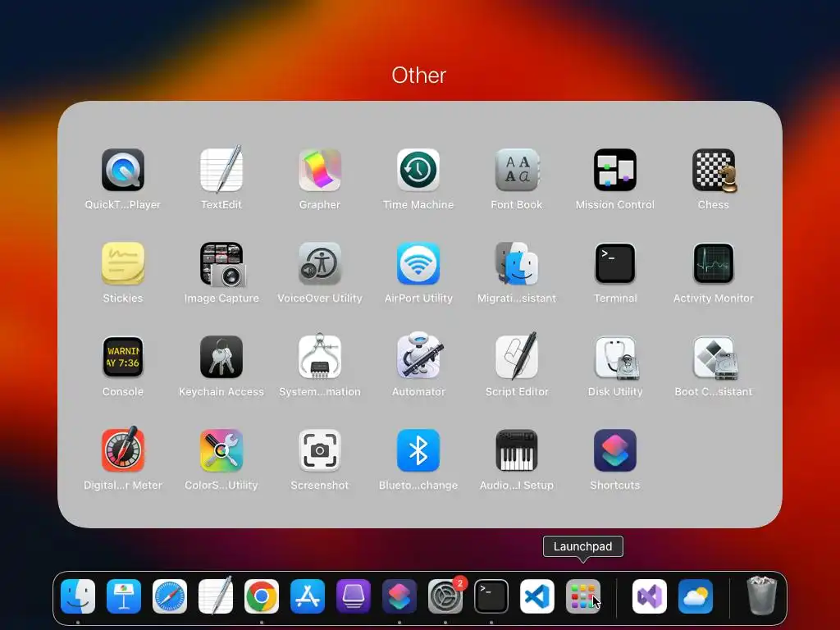
Task: Open Activity Monitor
Action: click(714, 263)
